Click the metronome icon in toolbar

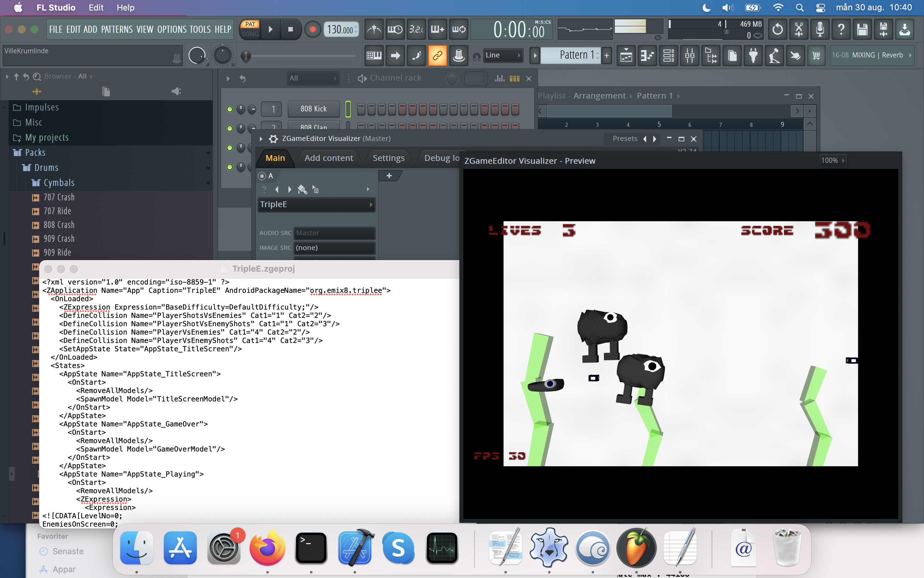click(374, 30)
